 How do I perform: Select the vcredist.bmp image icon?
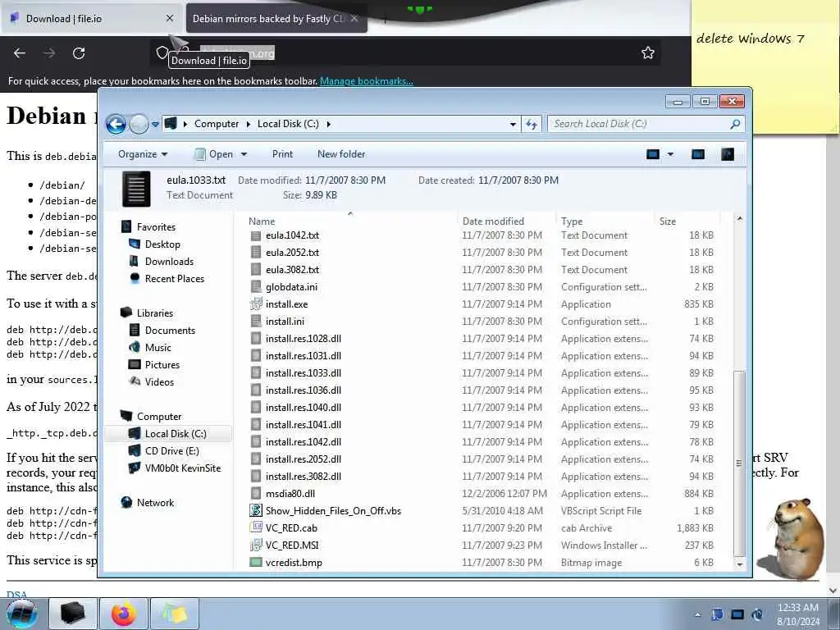(x=256, y=563)
